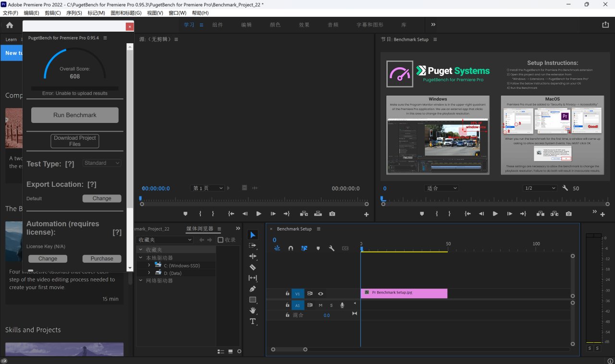
Task: Open the 1/2 playback resolution dropdown
Action: (540, 188)
